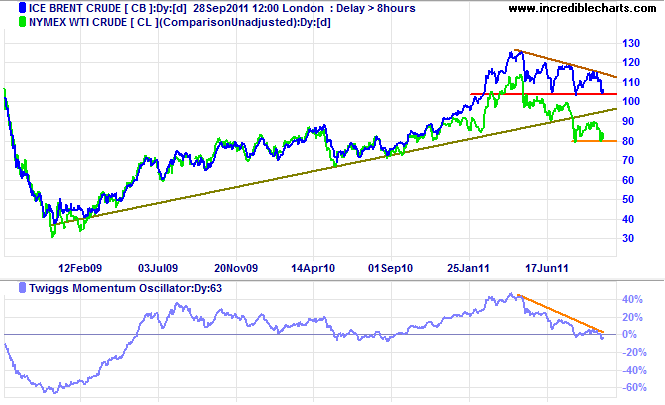
Task: Click the 25Jan11 date axis label
Action: tap(468, 268)
